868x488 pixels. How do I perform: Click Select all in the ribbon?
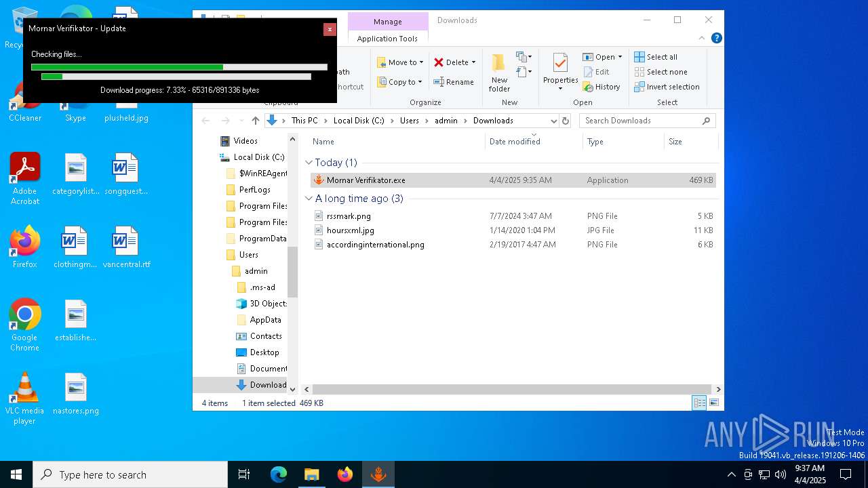point(656,57)
